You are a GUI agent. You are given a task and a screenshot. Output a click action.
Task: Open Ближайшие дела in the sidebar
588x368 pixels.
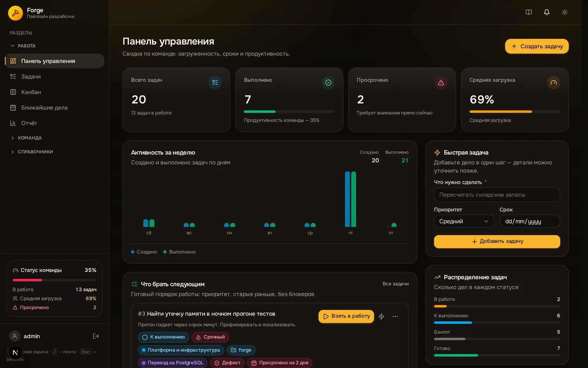pyautogui.click(x=54, y=107)
